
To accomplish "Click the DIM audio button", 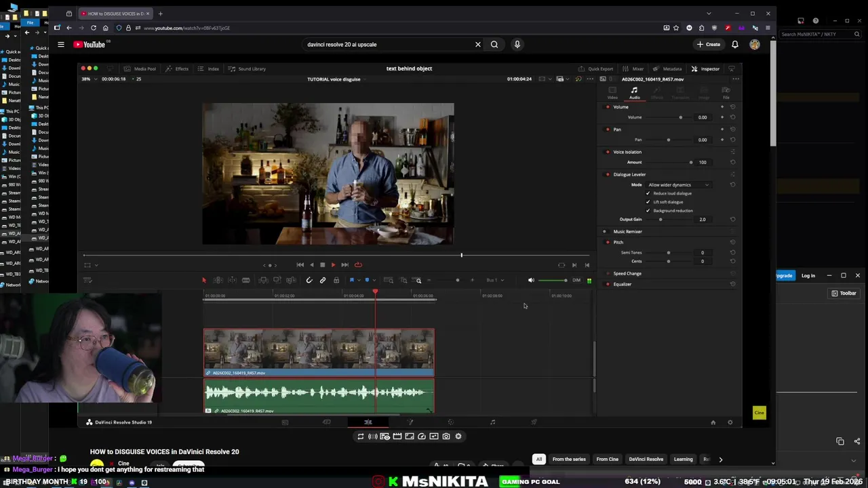I will 576,280.
